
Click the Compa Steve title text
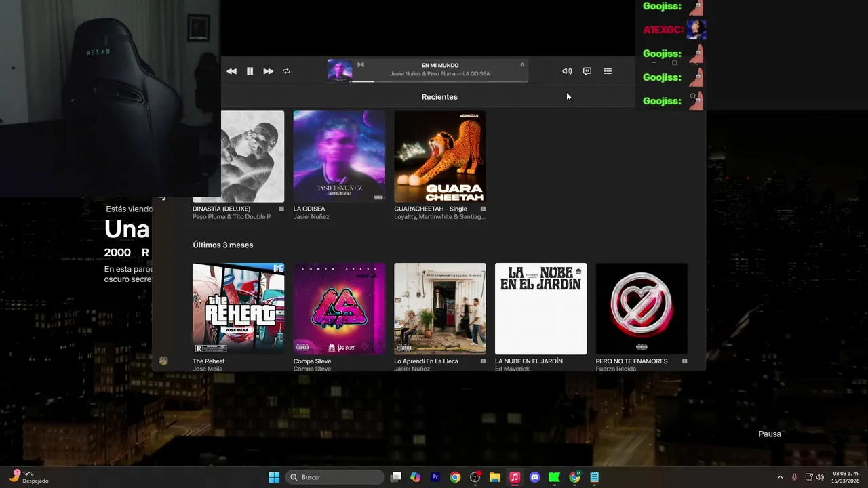313,361
